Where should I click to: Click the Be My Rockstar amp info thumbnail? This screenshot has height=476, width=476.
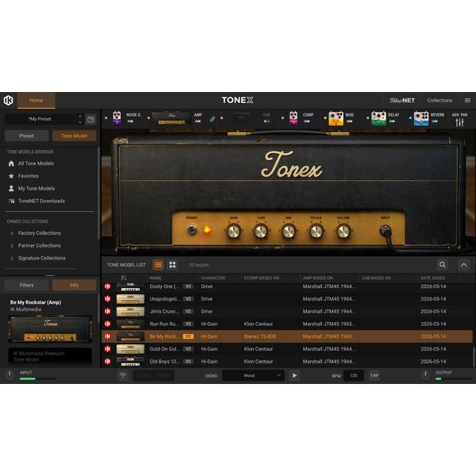coord(51,329)
